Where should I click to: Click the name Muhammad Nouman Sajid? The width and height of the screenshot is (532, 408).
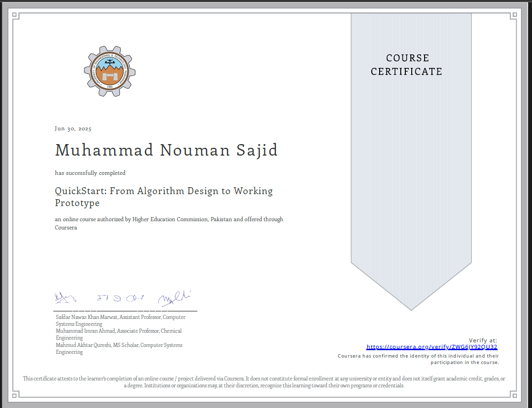[x=166, y=150]
